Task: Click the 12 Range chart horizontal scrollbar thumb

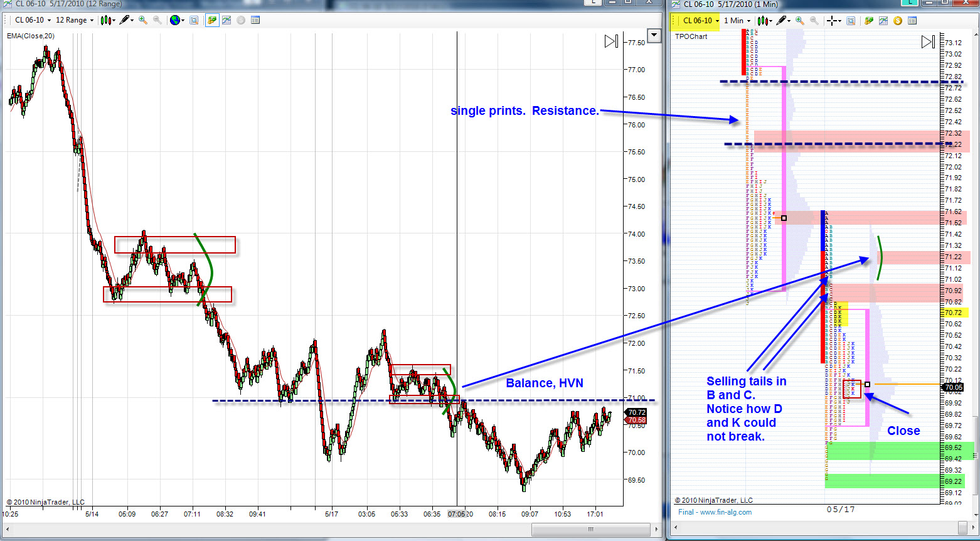Action: [590, 529]
